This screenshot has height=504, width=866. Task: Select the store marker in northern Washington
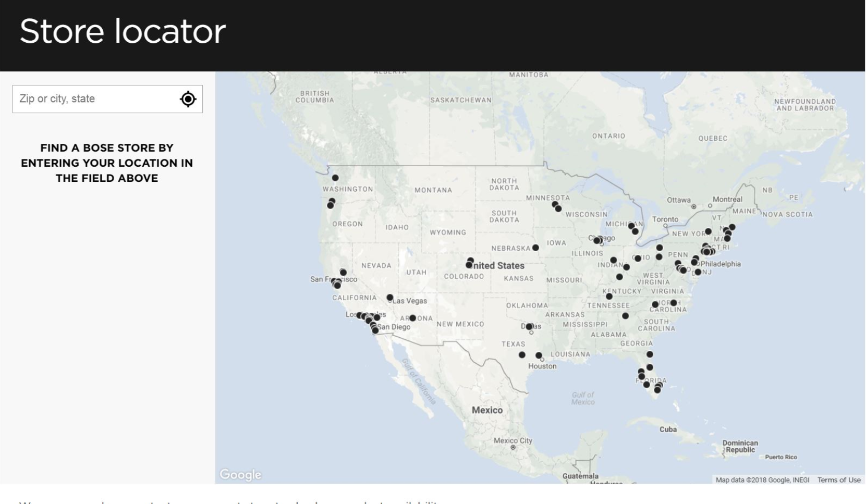[335, 178]
